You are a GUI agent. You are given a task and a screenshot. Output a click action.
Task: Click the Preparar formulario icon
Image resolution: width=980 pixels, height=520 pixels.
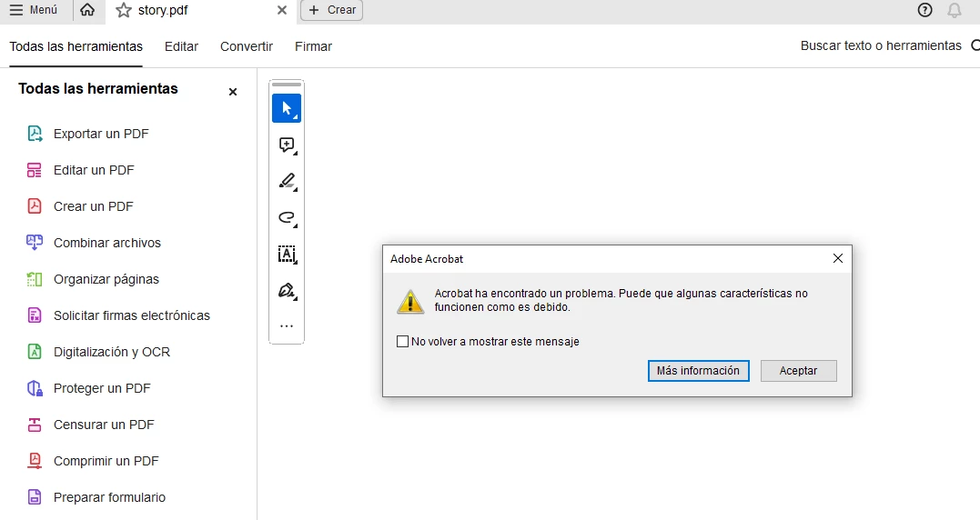point(35,497)
